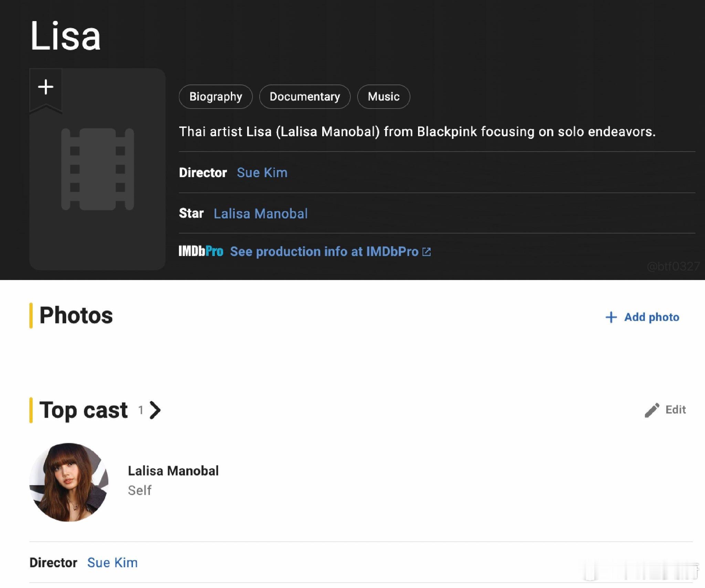Screen dimensions: 705x588
Task: Open See production info at IMDbPro
Action: (324, 252)
